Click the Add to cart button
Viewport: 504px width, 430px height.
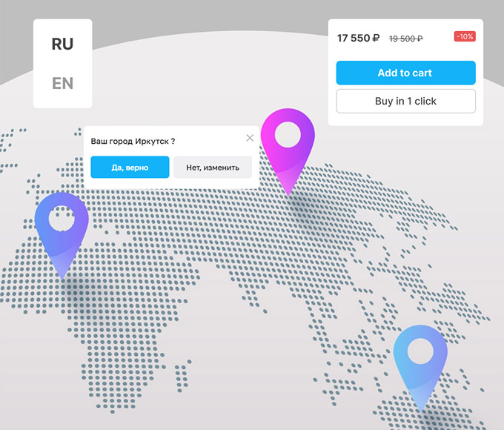(x=405, y=73)
